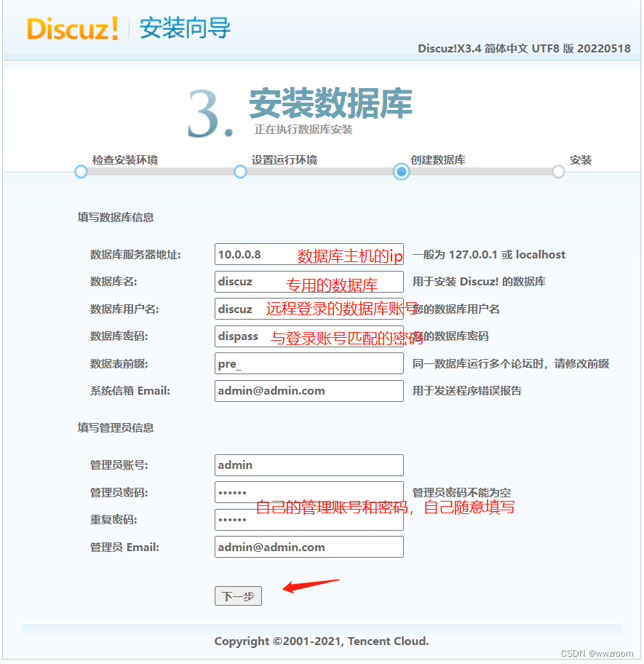Click the 正在执行数据库安装 subtitle
This screenshot has height=664, width=644.
point(303,130)
